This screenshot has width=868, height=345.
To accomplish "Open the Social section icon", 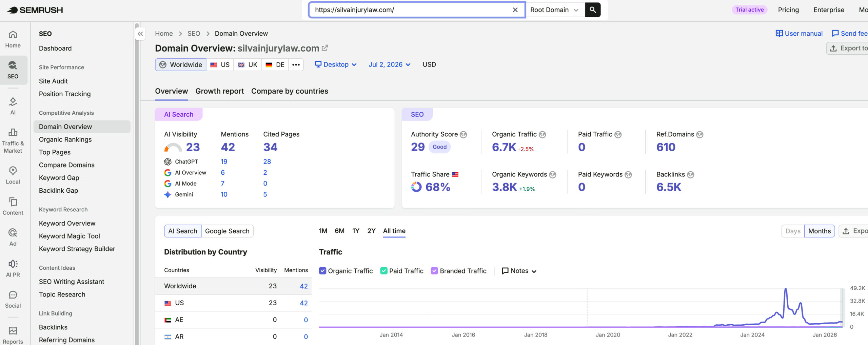I will pyautogui.click(x=13, y=300).
